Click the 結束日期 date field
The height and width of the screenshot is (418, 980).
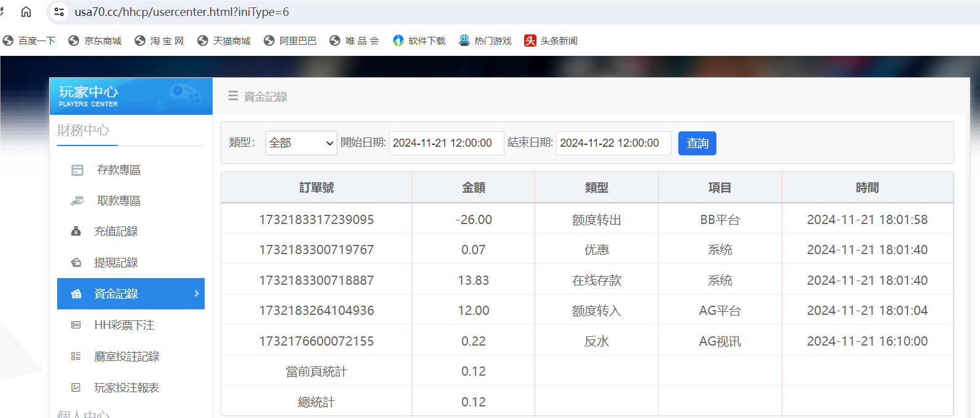(x=613, y=143)
